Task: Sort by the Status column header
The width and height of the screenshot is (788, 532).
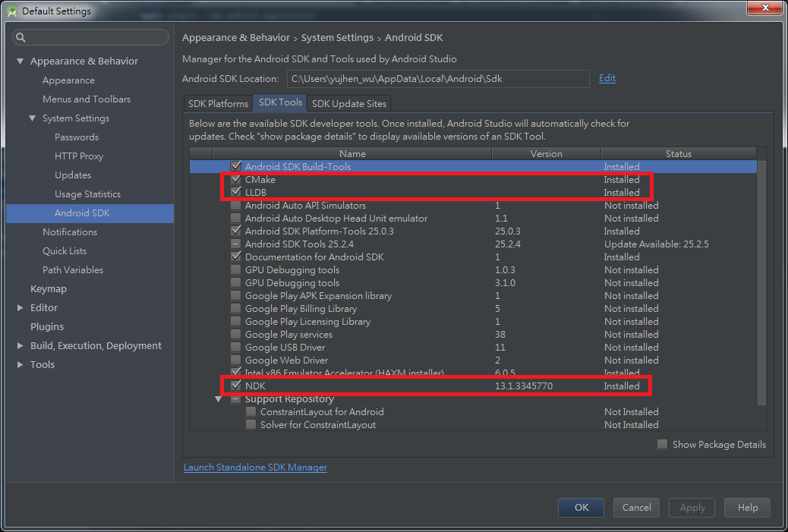Action: (x=679, y=154)
